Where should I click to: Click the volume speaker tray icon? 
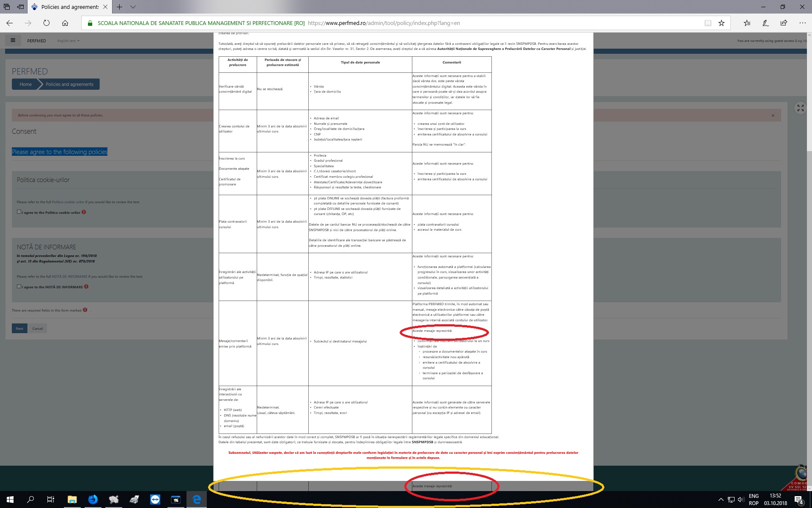[x=741, y=500]
